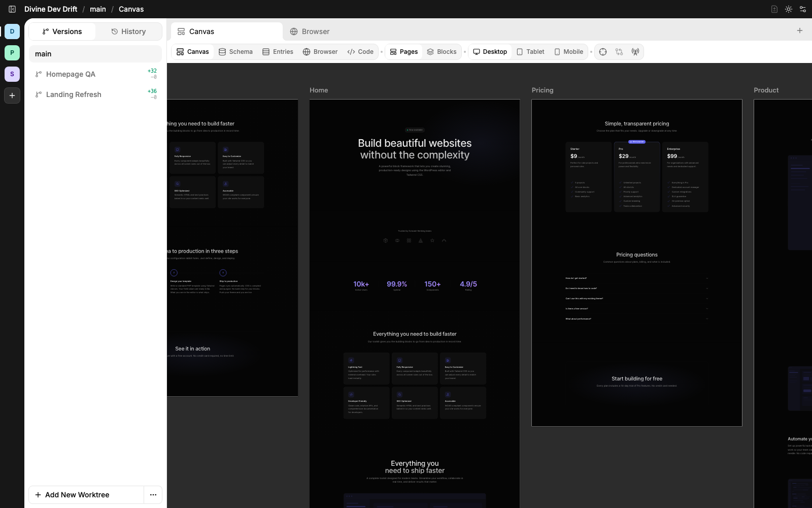Click 'Simple, transparent pricing' heading
The height and width of the screenshot is (508, 812).
[637, 123]
